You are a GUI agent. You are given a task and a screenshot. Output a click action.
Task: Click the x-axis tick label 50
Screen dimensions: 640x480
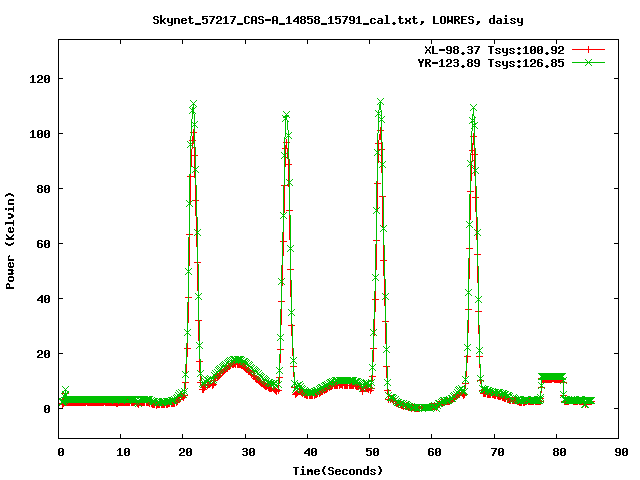pos(372,452)
